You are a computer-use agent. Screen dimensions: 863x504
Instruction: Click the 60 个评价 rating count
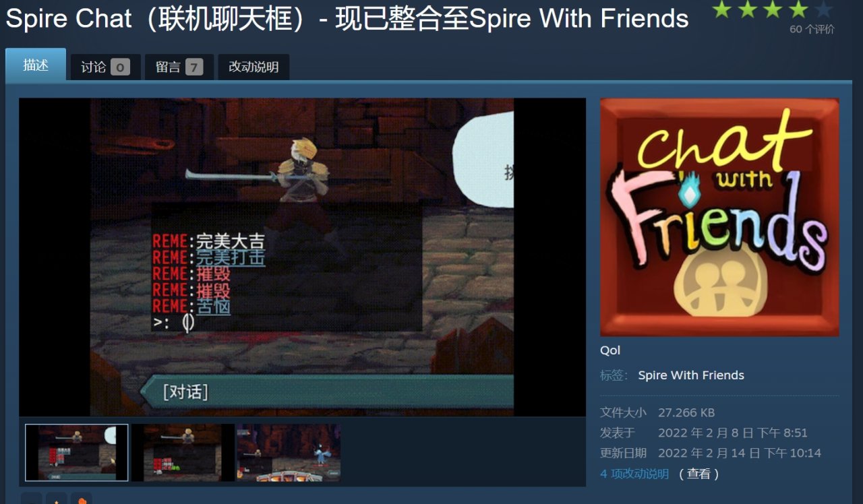pos(812,29)
